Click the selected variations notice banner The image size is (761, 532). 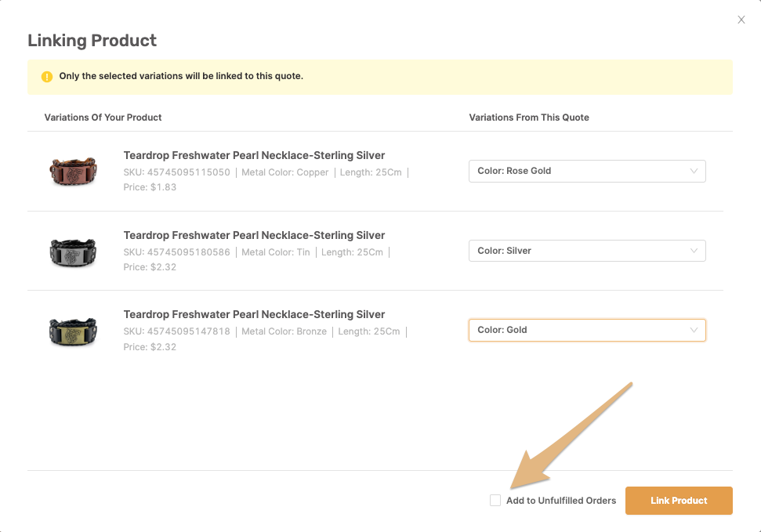coord(380,77)
